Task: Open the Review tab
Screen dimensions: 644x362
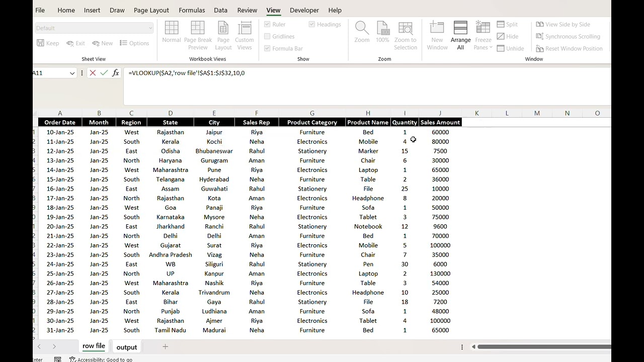Action: [247, 10]
